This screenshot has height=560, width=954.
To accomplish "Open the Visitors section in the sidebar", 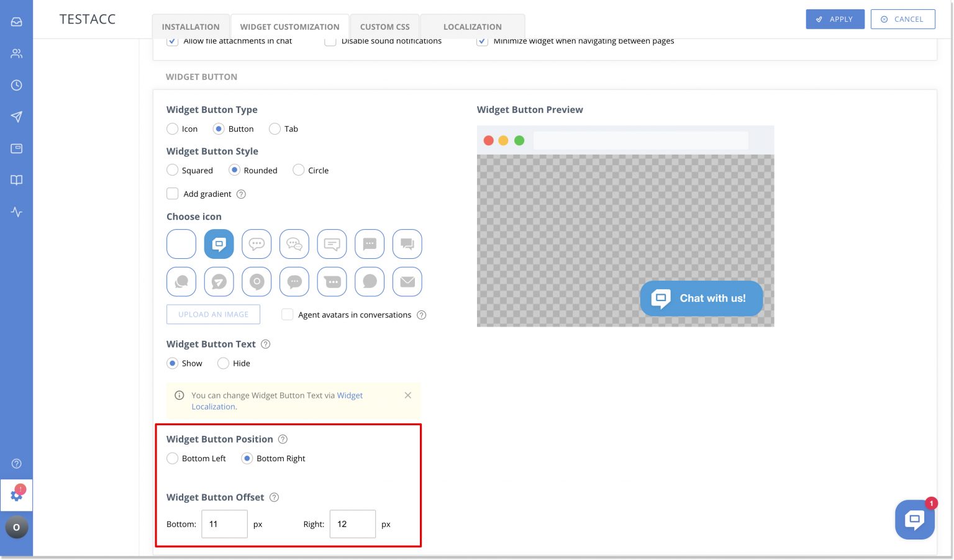I will coord(16,53).
